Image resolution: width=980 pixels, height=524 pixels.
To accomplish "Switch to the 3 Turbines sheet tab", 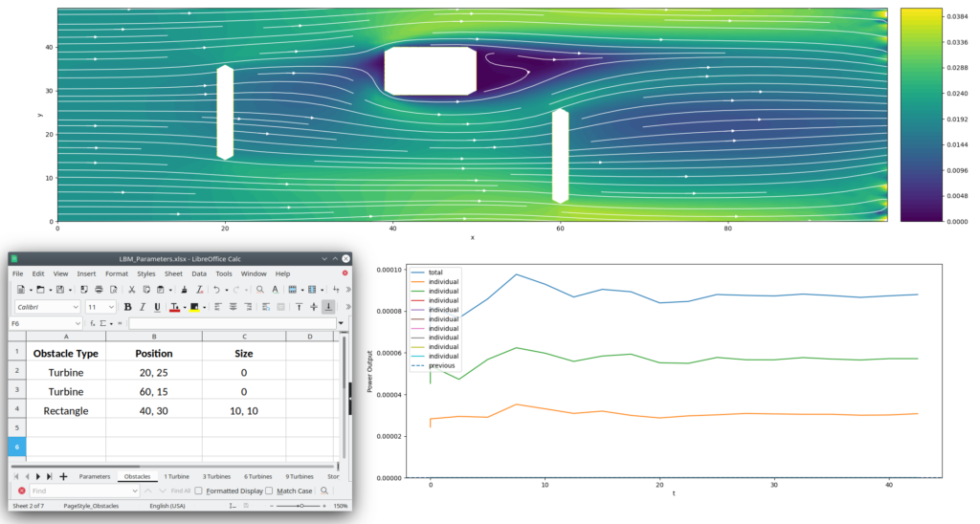I will tap(217, 475).
